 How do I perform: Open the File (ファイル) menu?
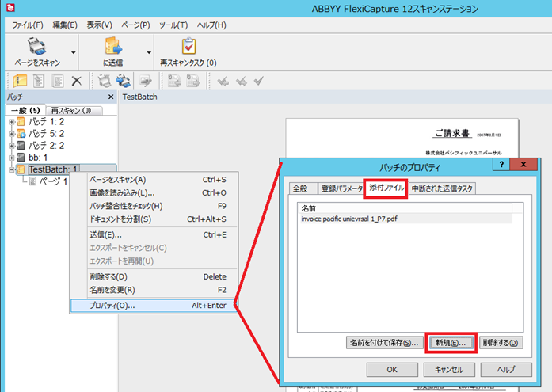[28, 25]
